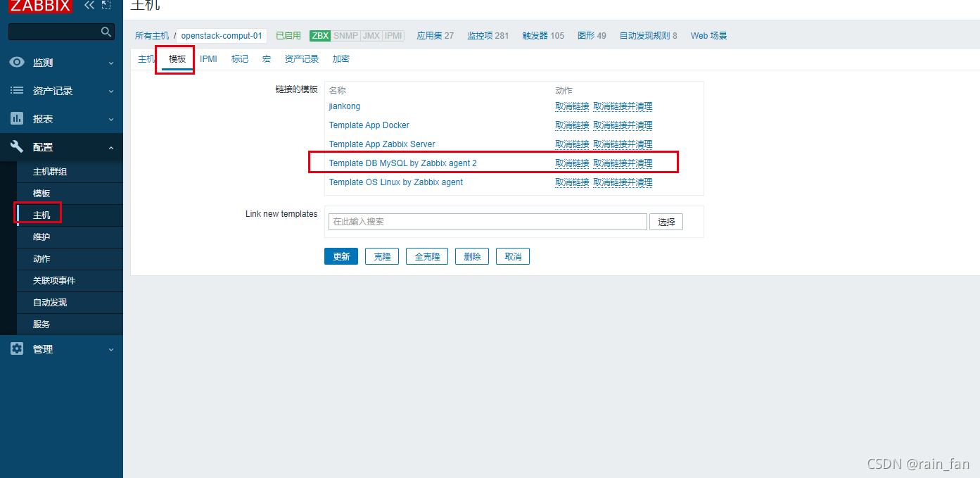The width and height of the screenshot is (980, 478).
Task: Open Web 场景 link
Action: pos(708,35)
